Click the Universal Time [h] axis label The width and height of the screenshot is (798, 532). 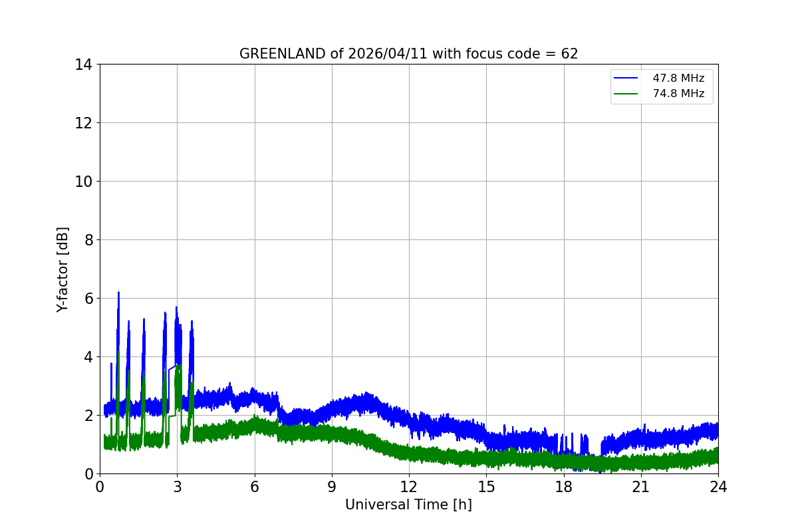pyautogui.click(x=408, y=505)
